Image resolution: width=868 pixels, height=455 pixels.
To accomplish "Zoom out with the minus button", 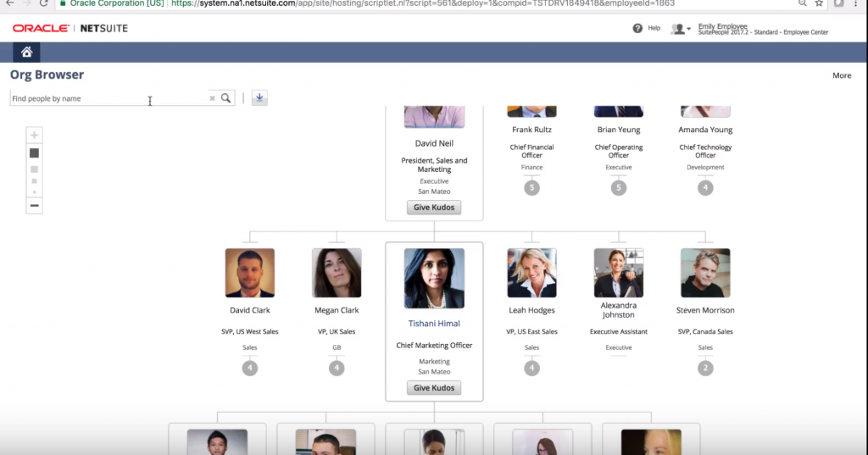I will point(34,206).
